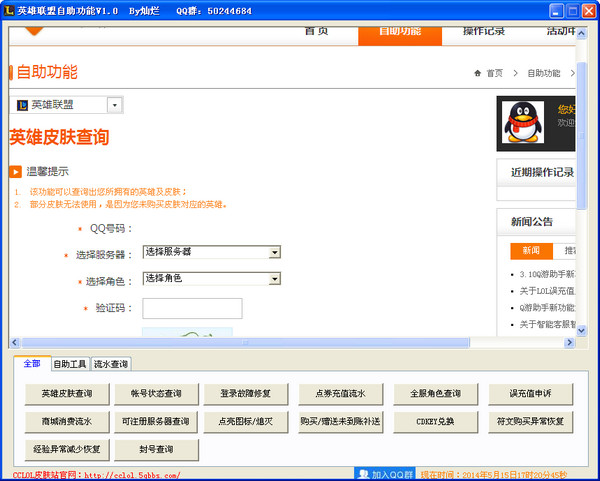Click the 可注册服务器查询 button
This screenshot has width=600, height=481.
[x=156, y=422]
